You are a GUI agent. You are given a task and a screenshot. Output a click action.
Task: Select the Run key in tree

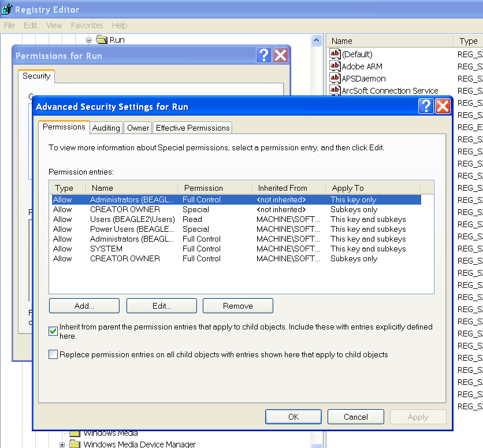coord(117,40)
